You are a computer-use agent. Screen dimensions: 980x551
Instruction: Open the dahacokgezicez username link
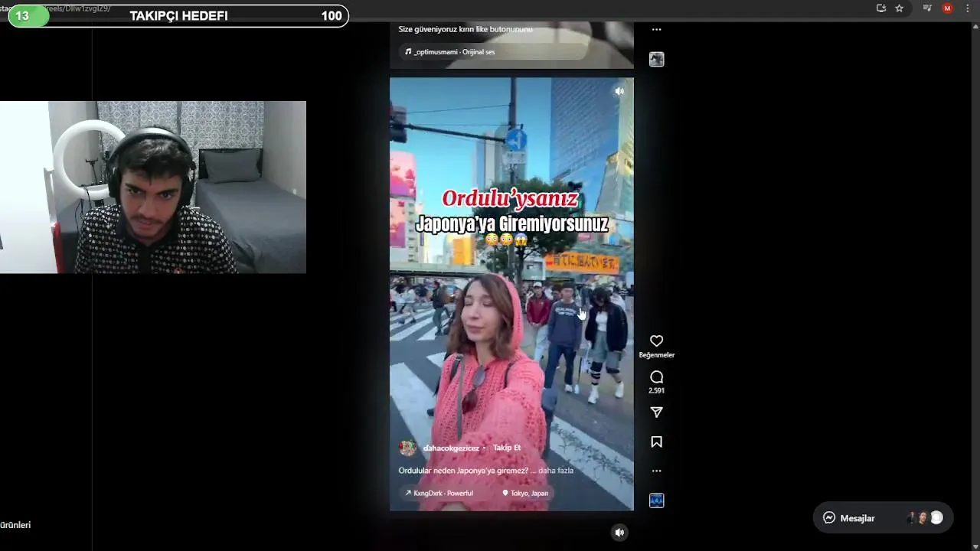pos(451,448)
